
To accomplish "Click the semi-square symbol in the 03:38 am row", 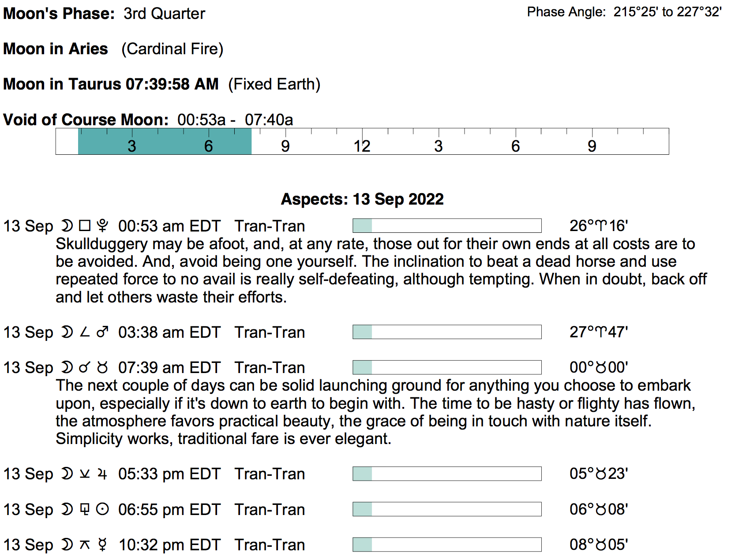I will point(85,332).
